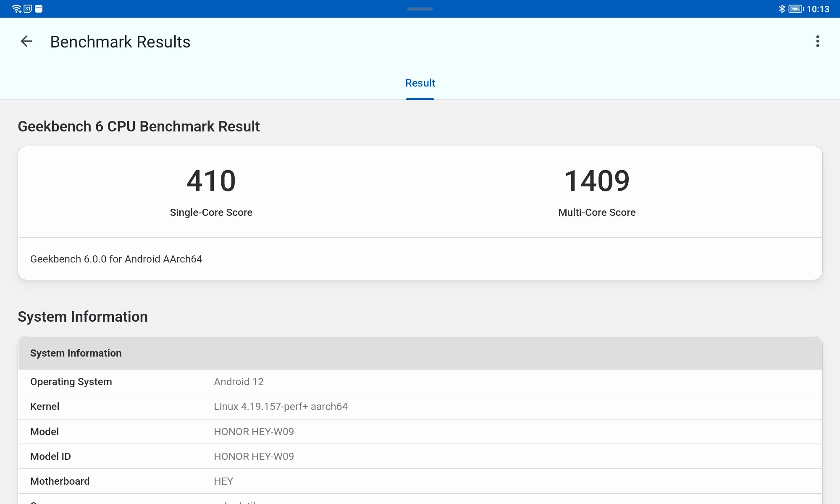Tap the 1409 multi-core score
The height and width of the screenshot is (504, 840).
[596, 181]
